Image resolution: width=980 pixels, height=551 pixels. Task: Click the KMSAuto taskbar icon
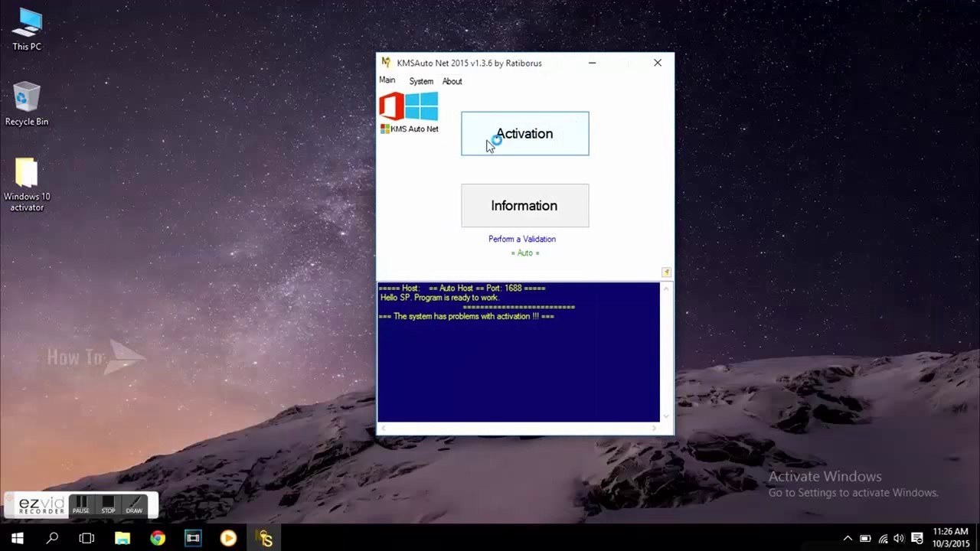[265, 538]
